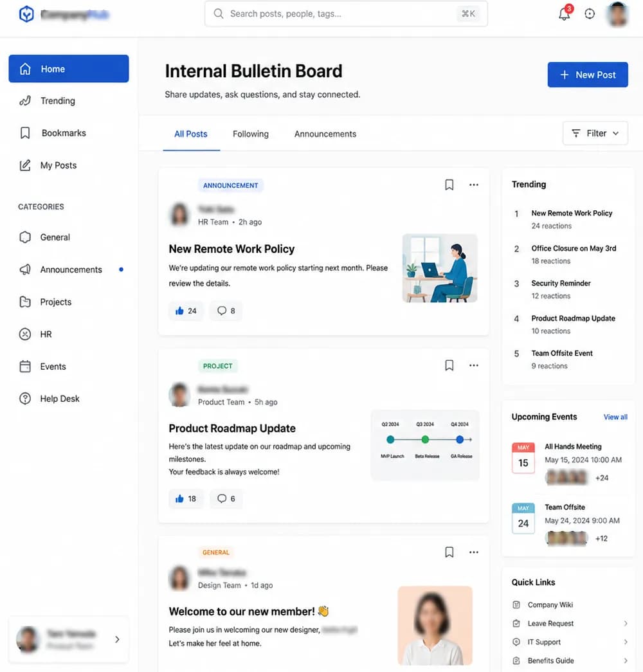Screen dimensions: 643x672
Task: Click the New Post button
Action: pyautogui.click(x=588, y=75)
